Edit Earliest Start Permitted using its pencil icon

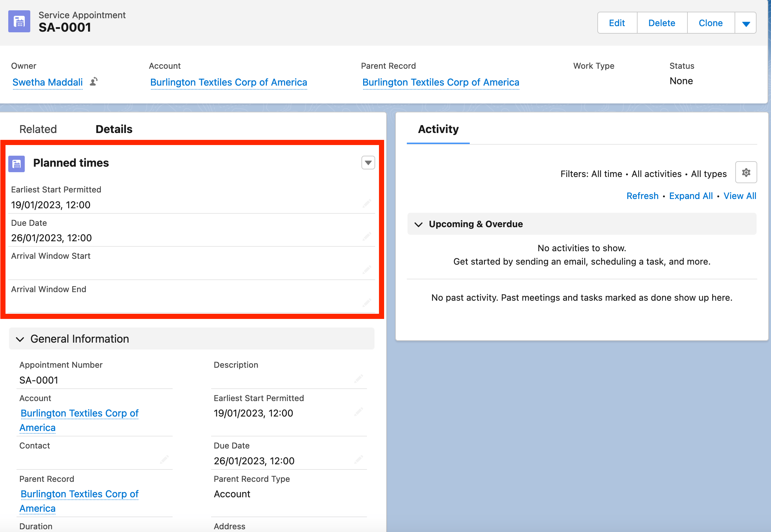click(367, 203)
